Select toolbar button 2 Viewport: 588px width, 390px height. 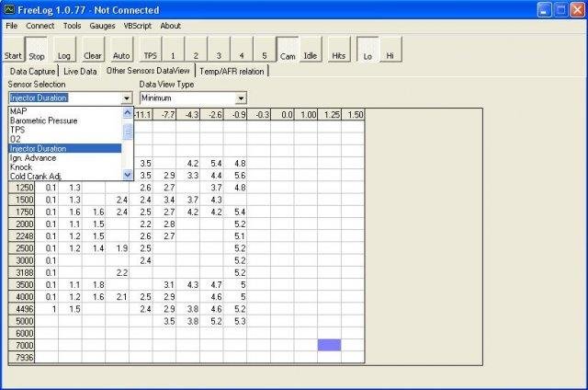[x=196, y=49]
